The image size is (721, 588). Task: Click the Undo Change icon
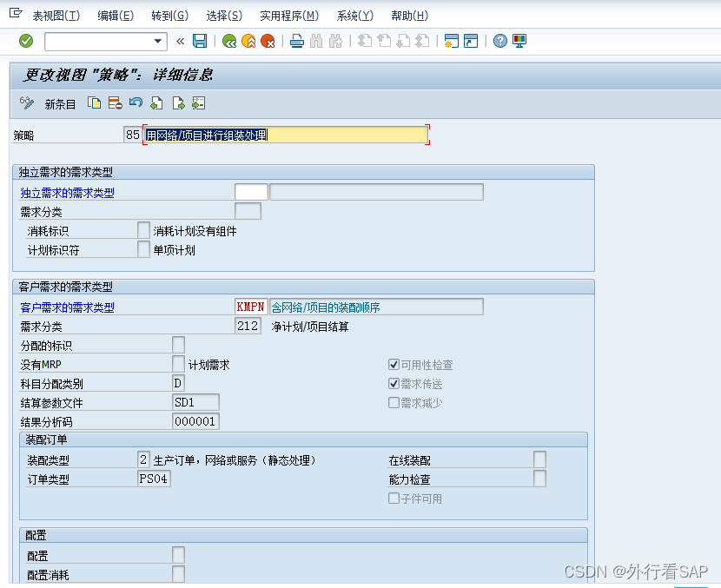[x=136, y=102]
